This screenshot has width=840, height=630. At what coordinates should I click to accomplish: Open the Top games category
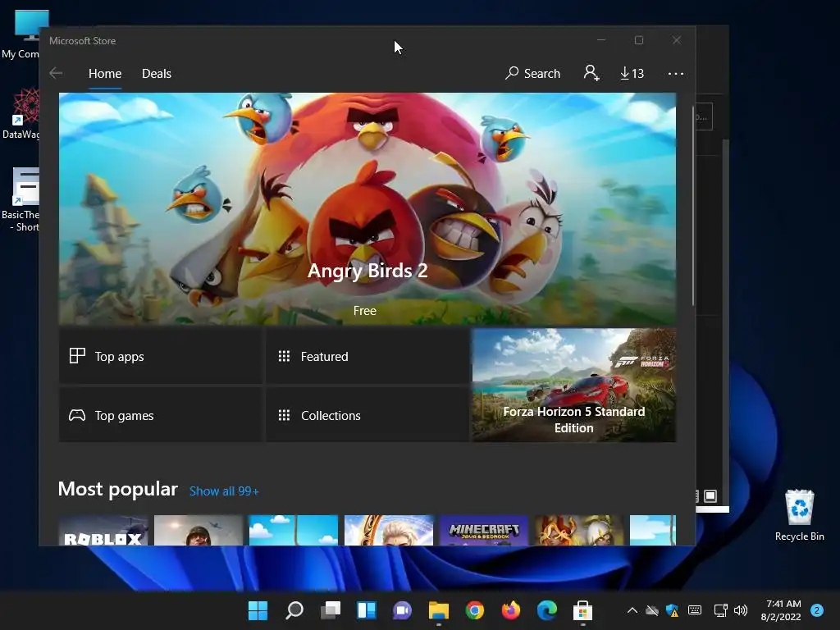click(161, 415)
